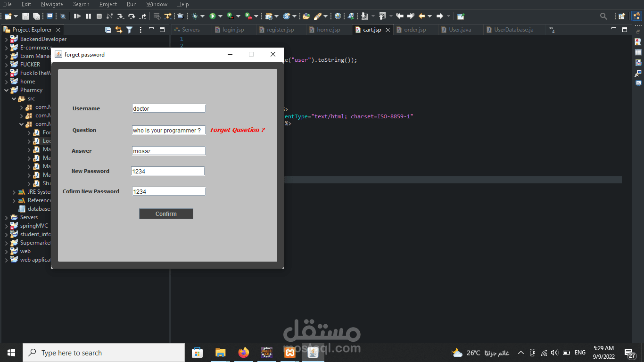Open the Project Explorer filter icon

point(129,30)
